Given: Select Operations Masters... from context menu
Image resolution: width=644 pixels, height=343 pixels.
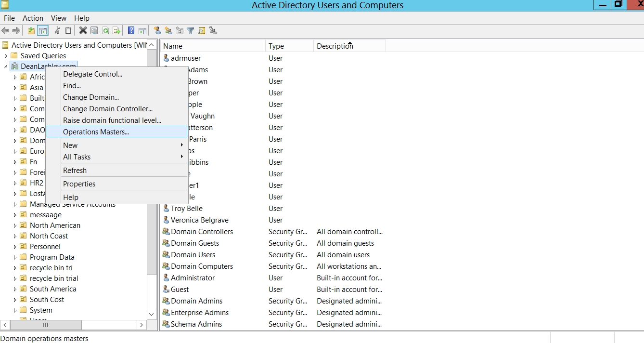Looking at the screenshot, I should click(96, 132).
